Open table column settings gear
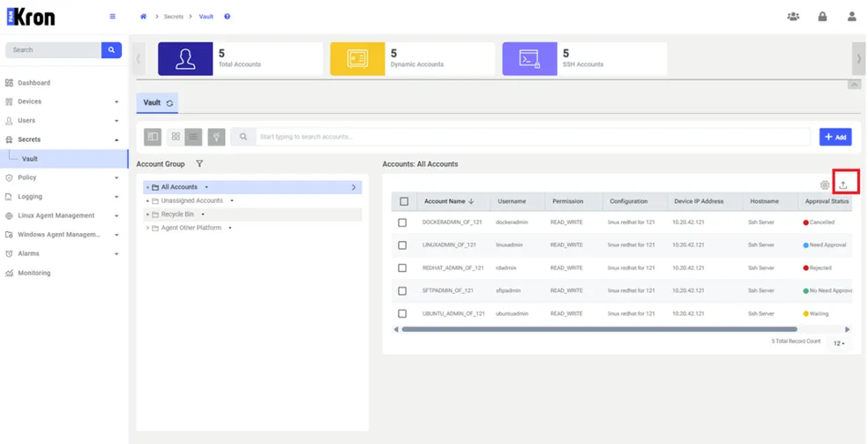 825,184
